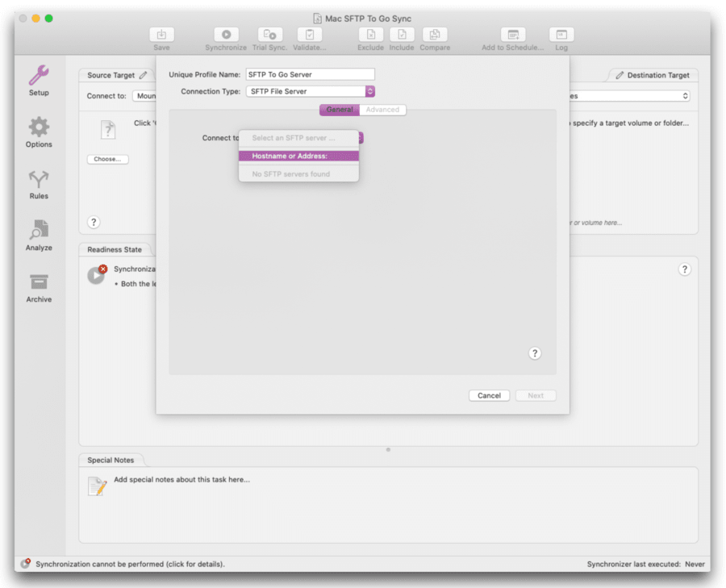This screenshot has width=726, height=588.
Task: Click the Synchronize toolbar icon
Action: (225, 35)
